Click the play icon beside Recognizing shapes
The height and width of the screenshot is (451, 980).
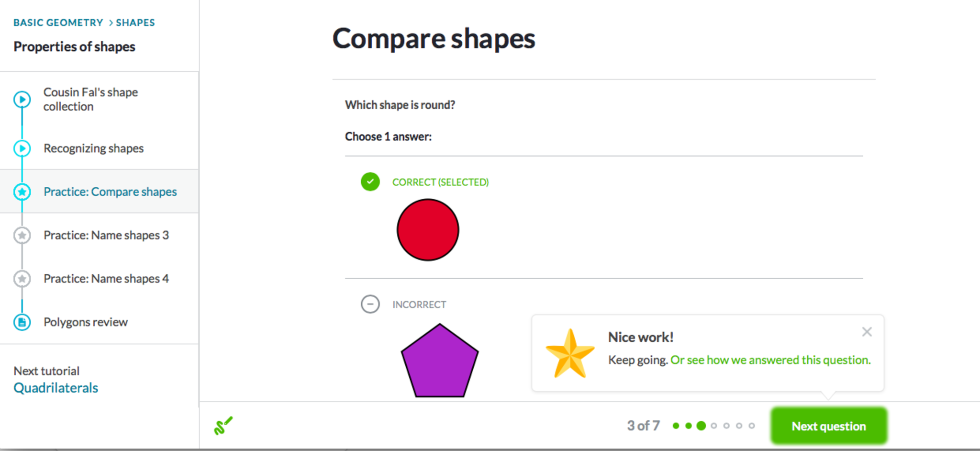click(22, 148)
